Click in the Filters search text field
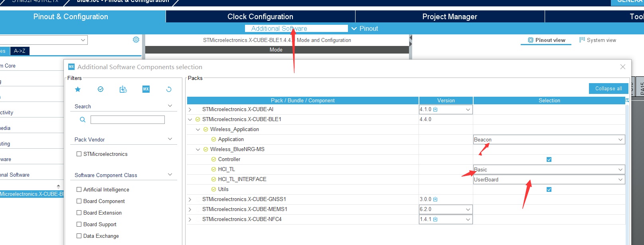Viewport: 644px width, 245px height. pyautogui.click(x=128, y=120)
